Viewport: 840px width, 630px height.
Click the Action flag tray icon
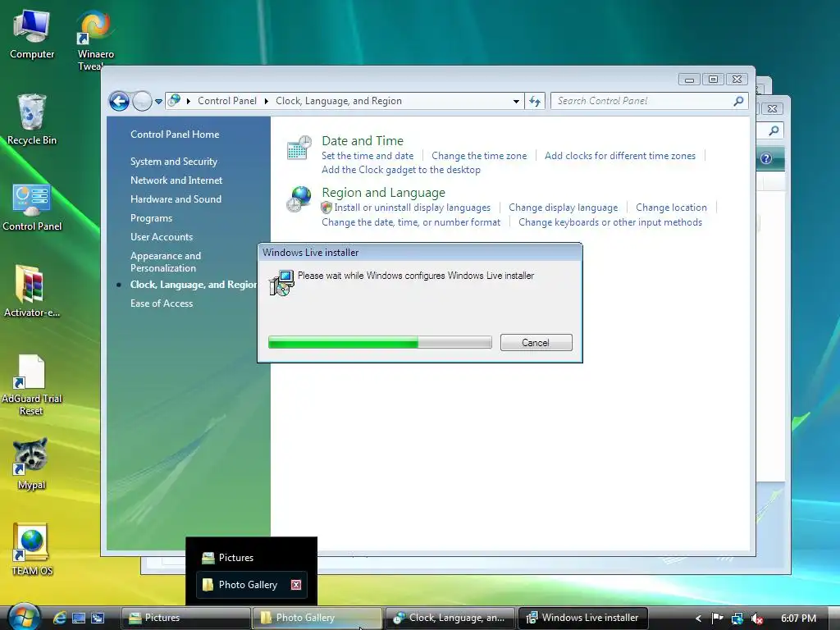(717, 619)
